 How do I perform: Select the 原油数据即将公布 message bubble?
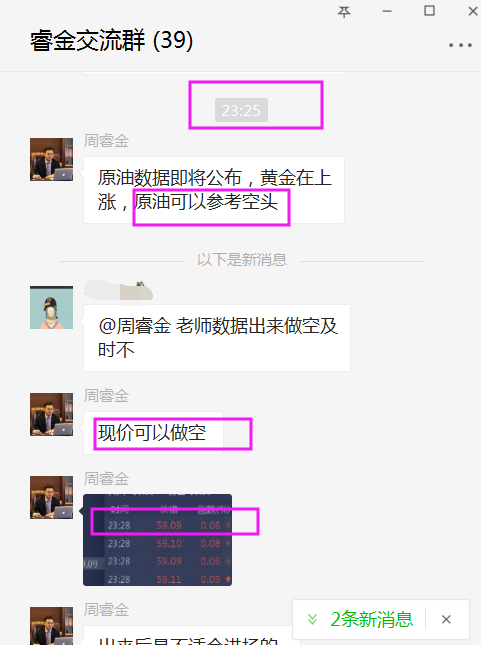(x=214, y=190)
